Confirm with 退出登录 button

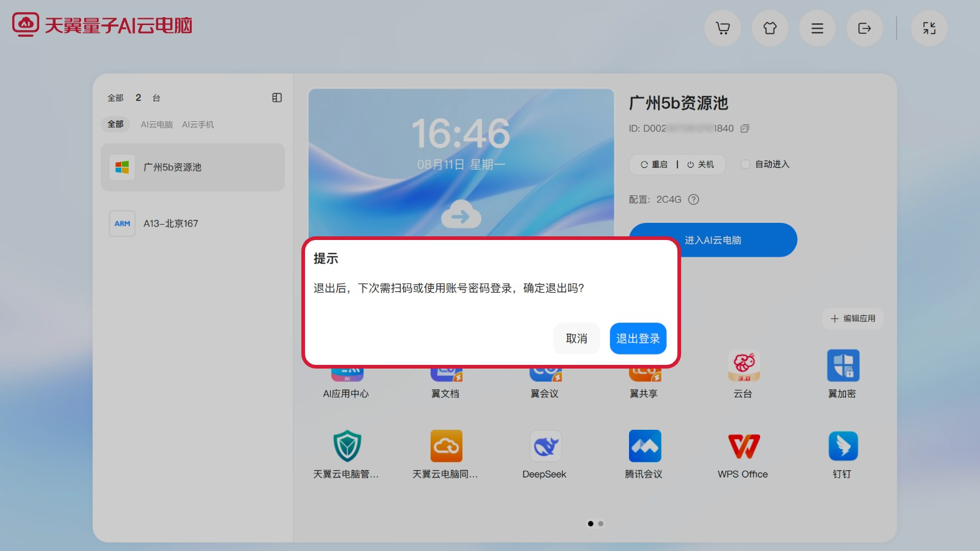(x=638, y=339)
